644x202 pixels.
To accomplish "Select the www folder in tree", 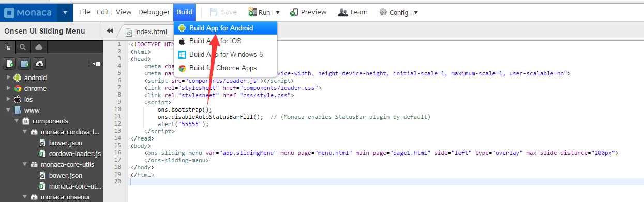I will click(x=32, y=110).
